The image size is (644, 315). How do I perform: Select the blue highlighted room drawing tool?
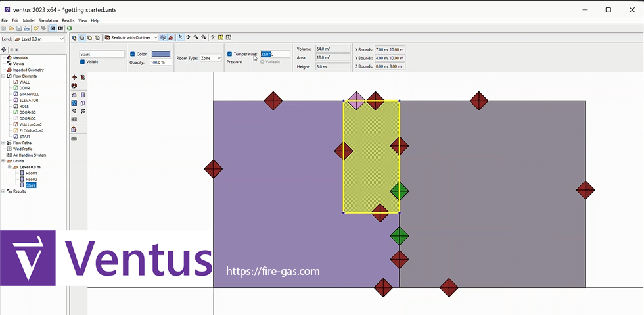click(x=74, y=103)
